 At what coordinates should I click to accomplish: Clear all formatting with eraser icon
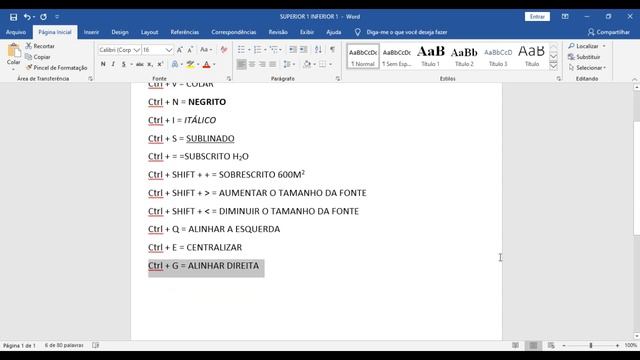224,50
